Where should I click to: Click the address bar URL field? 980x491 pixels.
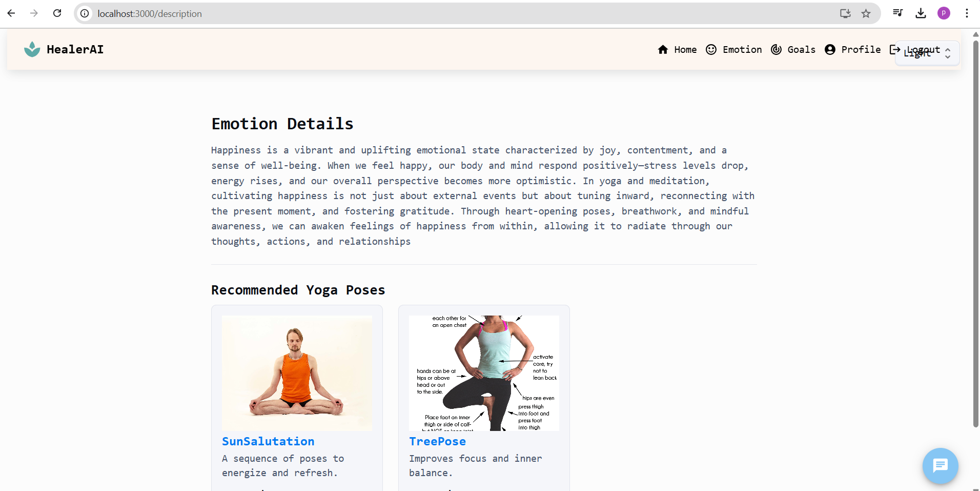[x=461, y=13]
